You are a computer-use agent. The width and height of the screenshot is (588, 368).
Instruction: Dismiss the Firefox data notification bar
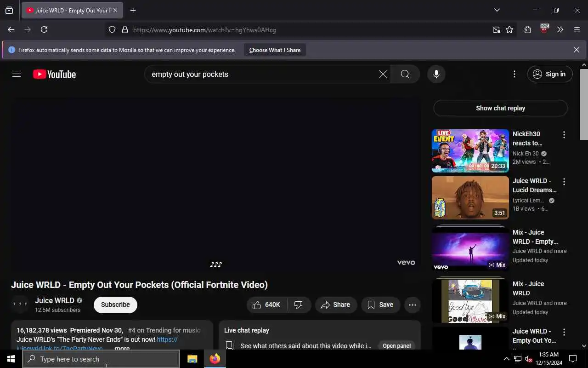(576, 50)
